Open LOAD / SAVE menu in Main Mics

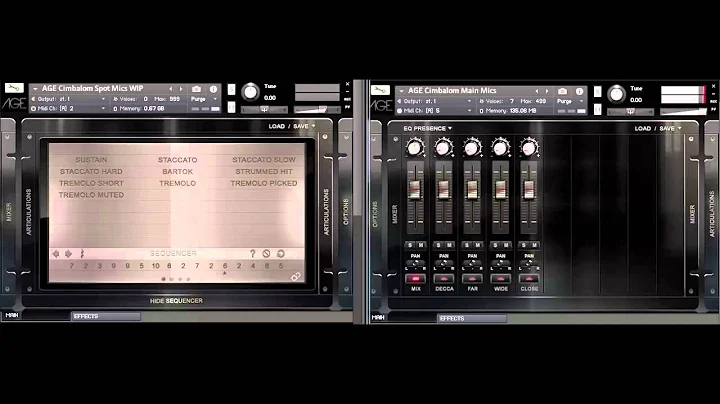(658, 129)
